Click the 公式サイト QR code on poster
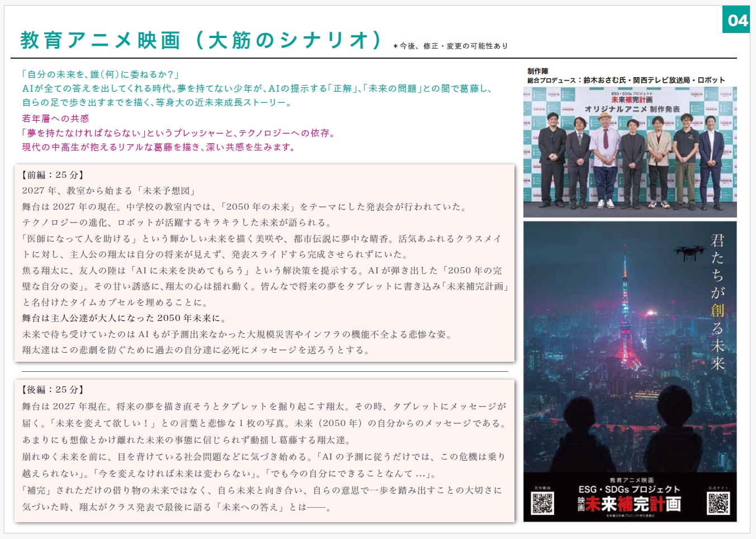Viewport: 756px width, 539px height. pyautogui.click(x=719, y=503)
